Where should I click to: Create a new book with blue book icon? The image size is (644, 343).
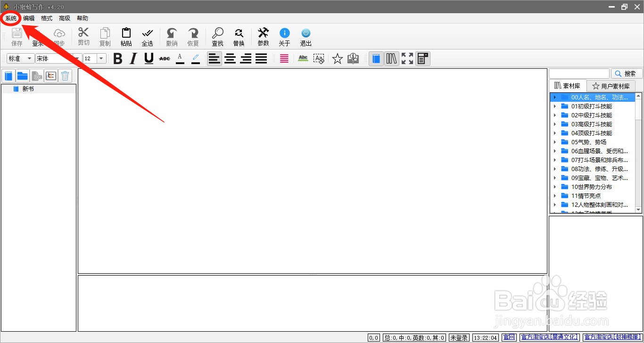coord(9,76)
